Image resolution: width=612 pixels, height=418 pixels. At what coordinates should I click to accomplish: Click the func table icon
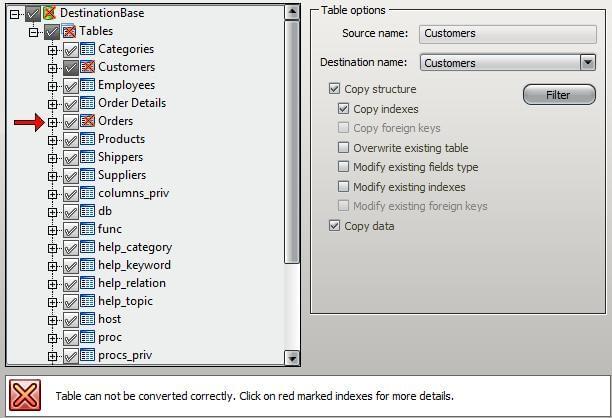[x=87, y=229]
